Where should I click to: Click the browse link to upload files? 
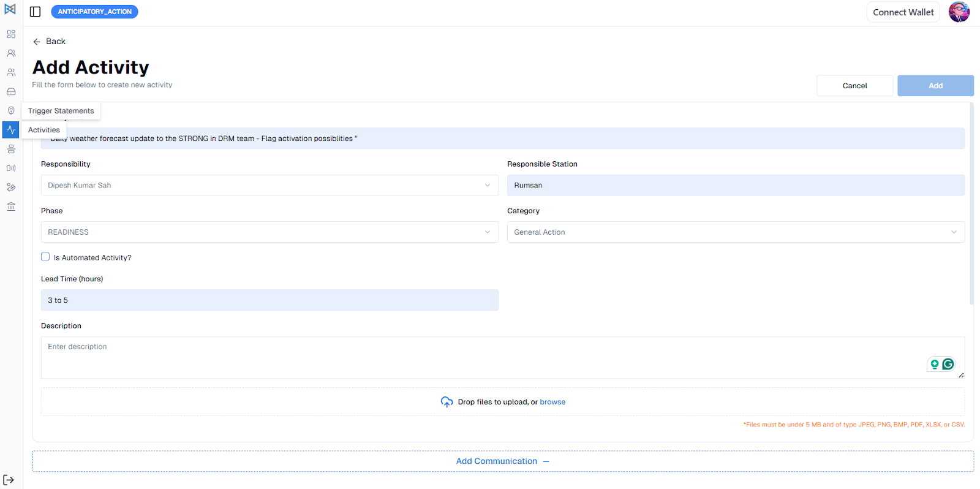[x=552, y=402]
